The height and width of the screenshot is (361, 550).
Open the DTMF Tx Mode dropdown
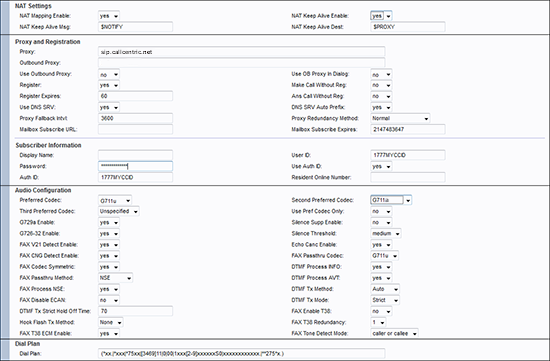(x=385, y=300)
